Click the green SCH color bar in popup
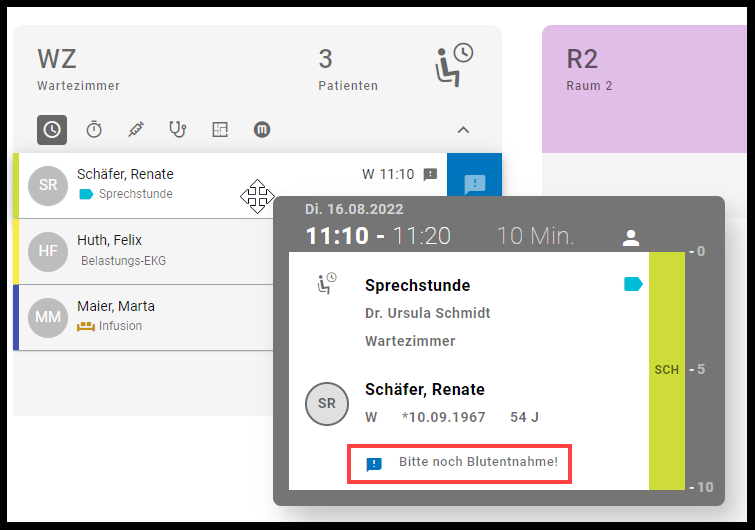The height and width of the screenshot is (530, 755). click(x=667, y=371)
